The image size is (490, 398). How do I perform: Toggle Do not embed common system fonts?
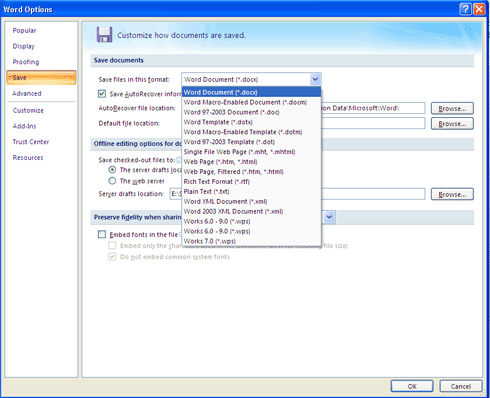click(112, 257)
